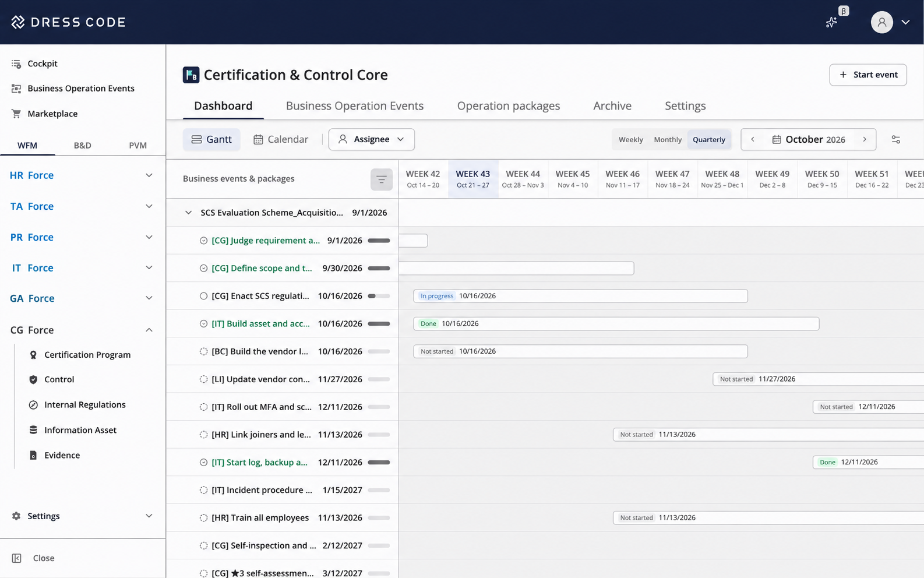This screenshot has height=578, width=924.
Task: Click progress bar of Start log, backup row
Action: [379, 463]
